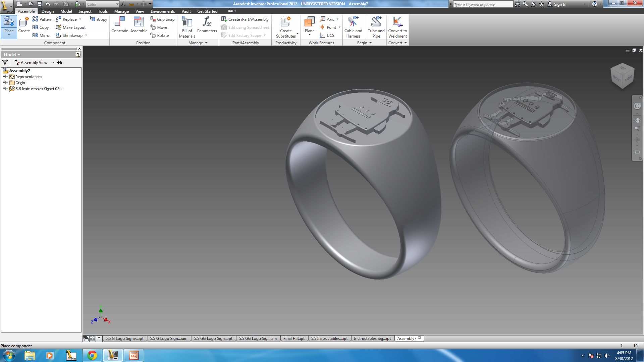Viewport: 644px width, 362px height.
Task: Select Assembly7 root in the browser
Action: pyautogui.click(x=19, y=71)
